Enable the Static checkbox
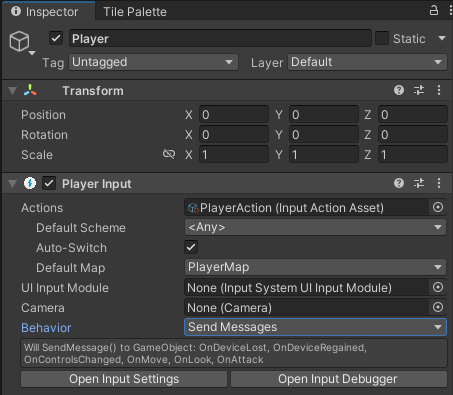This screenshot has height=395, width=453. [382, 38]
